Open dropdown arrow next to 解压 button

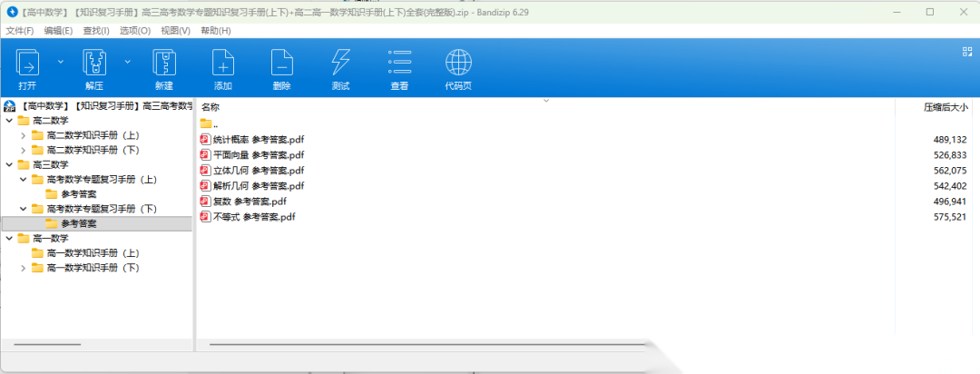[x=128, y=62]
